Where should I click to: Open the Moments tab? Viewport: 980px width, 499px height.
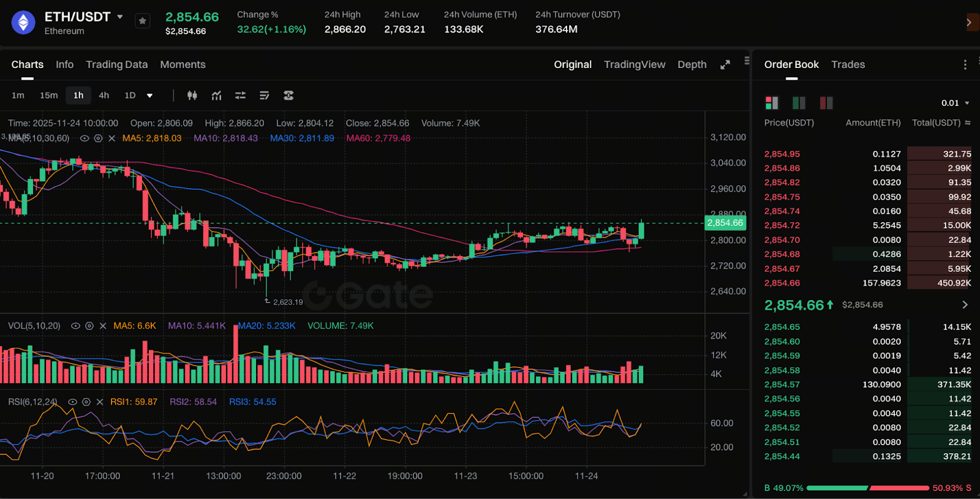click(183, 65)
